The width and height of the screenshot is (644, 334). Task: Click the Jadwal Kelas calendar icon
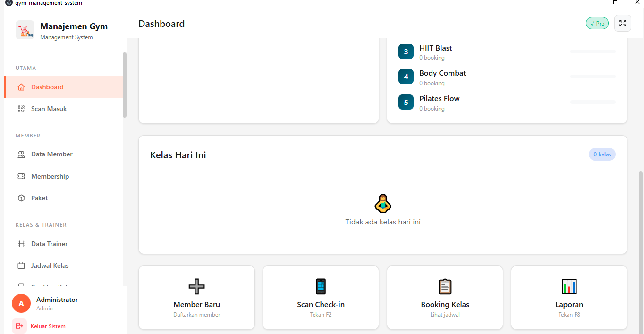pos(21,265)
